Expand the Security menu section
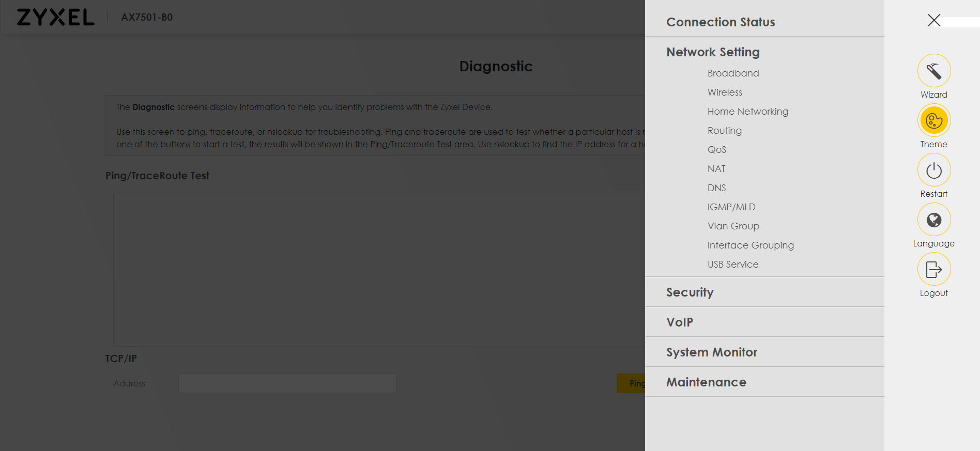 coord(690,292)
